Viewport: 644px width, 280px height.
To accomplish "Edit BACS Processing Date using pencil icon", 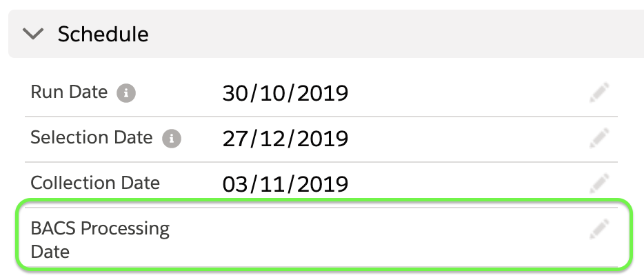I will pyautogui.click(x=600, y=230).
